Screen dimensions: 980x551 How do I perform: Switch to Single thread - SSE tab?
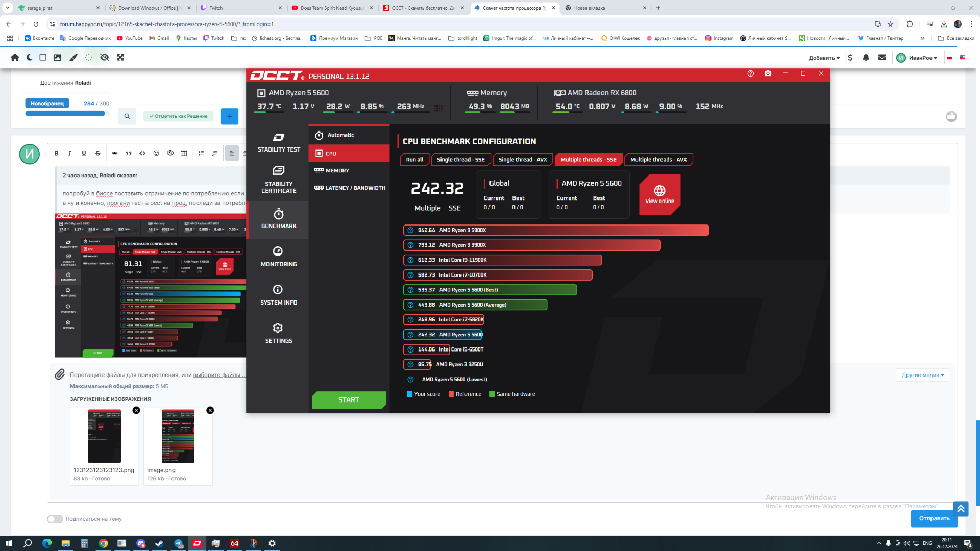coord(461,160)
